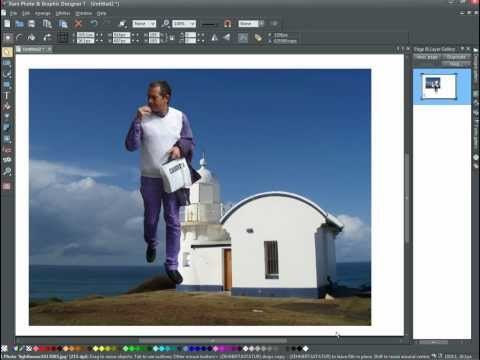
Task: Click the Save icon in top toolbar
Action: pyautogui.click(x=32, y=24)
